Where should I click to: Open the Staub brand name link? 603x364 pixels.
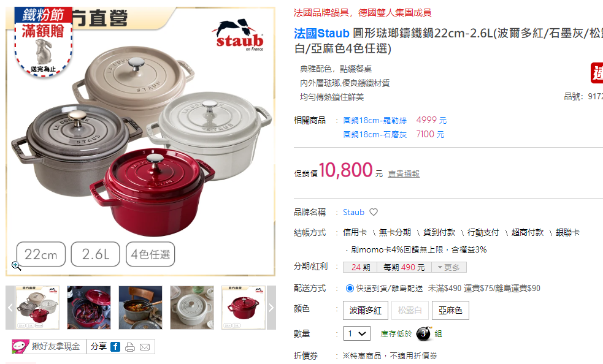click(353, 212)
